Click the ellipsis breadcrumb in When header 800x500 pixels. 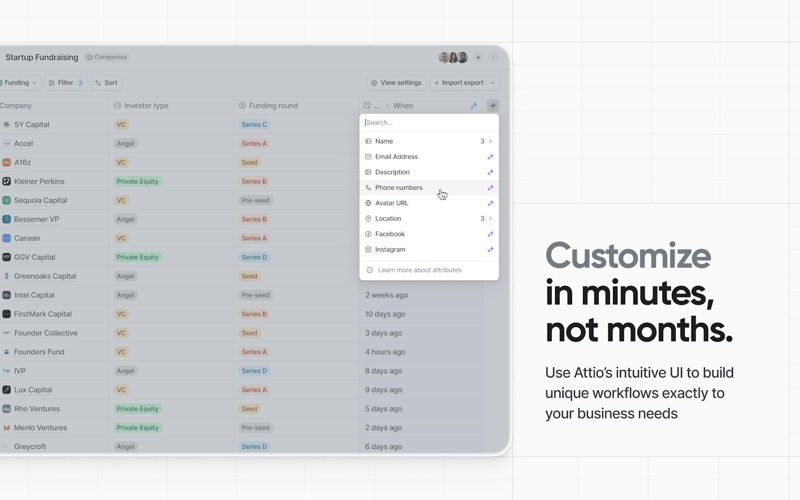377,106
